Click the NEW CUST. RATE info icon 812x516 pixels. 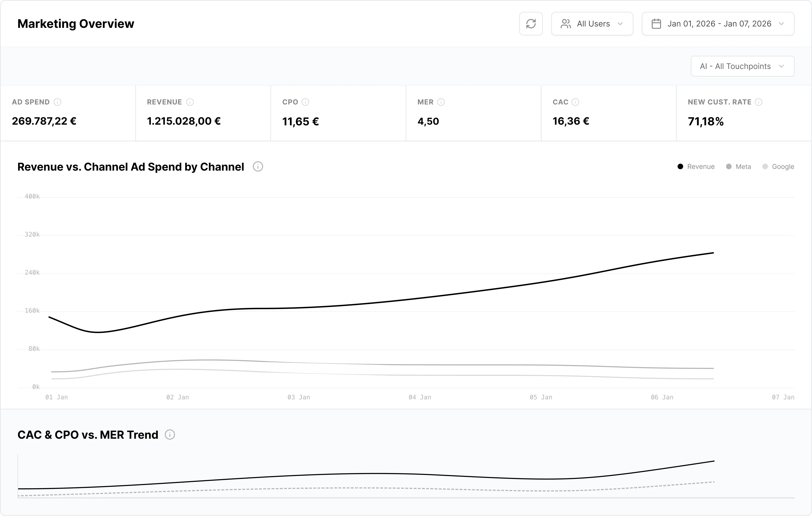[x=758, y=102]
